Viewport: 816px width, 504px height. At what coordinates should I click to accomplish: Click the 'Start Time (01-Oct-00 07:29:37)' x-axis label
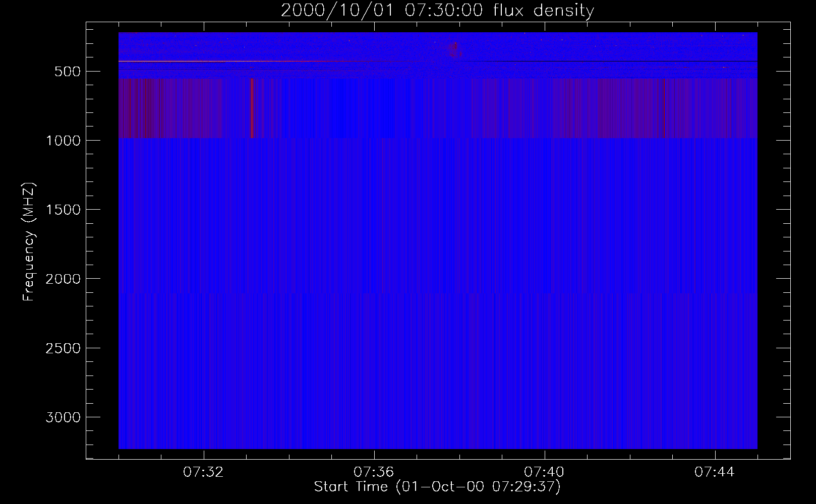(437, 487)
